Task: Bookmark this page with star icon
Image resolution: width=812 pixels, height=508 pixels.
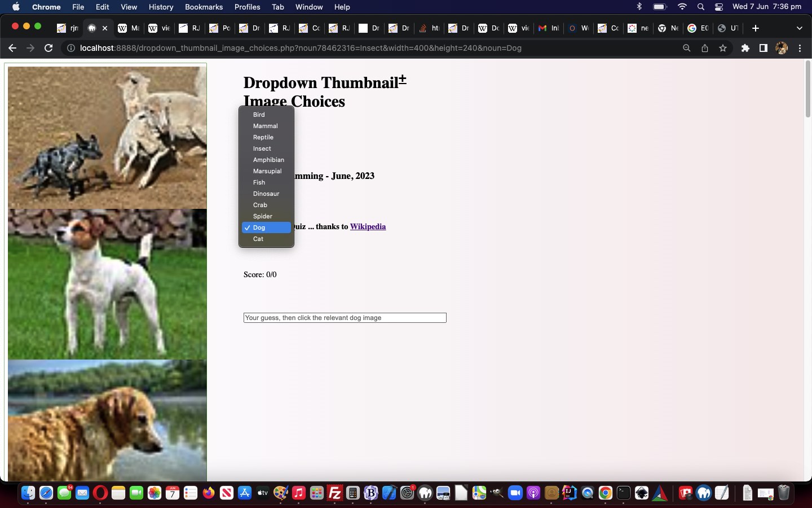Action: click(x=723, y=48)
